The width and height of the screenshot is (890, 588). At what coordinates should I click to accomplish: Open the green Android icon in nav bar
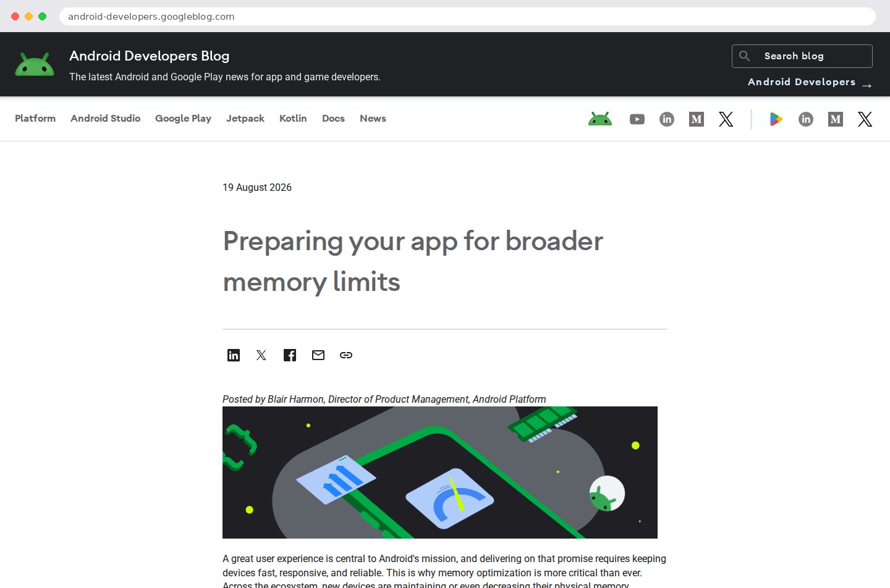(600, 119)
